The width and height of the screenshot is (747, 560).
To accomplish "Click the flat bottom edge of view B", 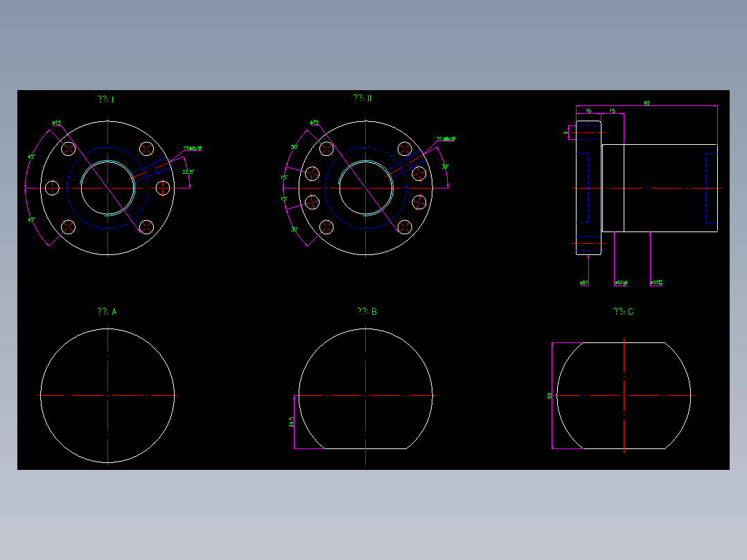I will click(365, 448).
